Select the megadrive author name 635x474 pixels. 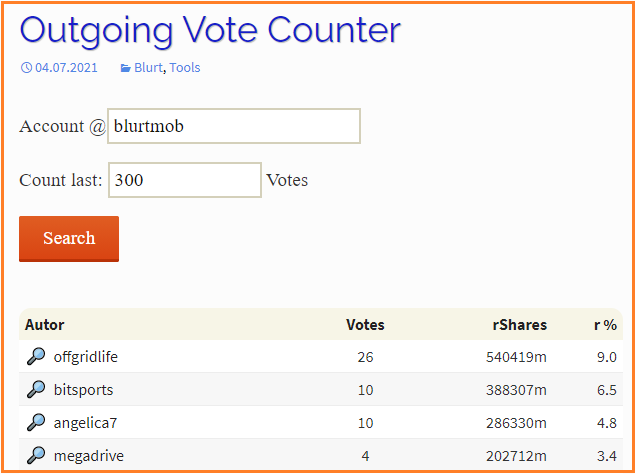[x=89, y=456]
